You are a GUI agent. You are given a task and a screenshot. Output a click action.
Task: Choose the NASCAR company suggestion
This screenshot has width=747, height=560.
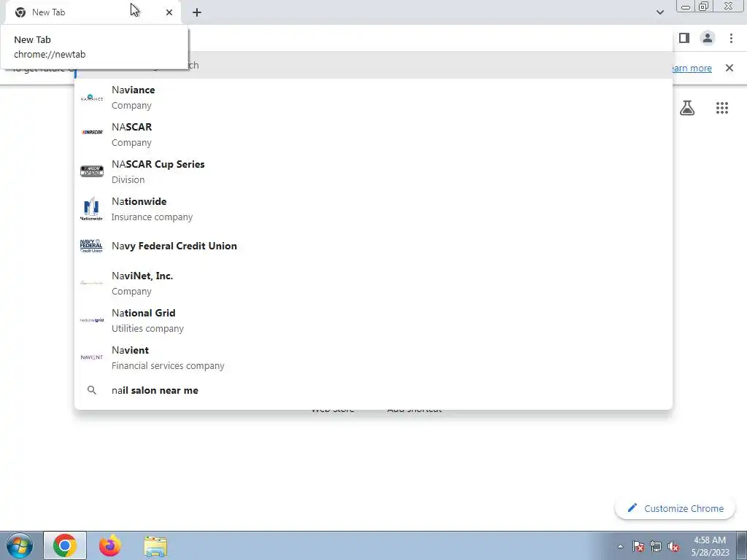373,135
